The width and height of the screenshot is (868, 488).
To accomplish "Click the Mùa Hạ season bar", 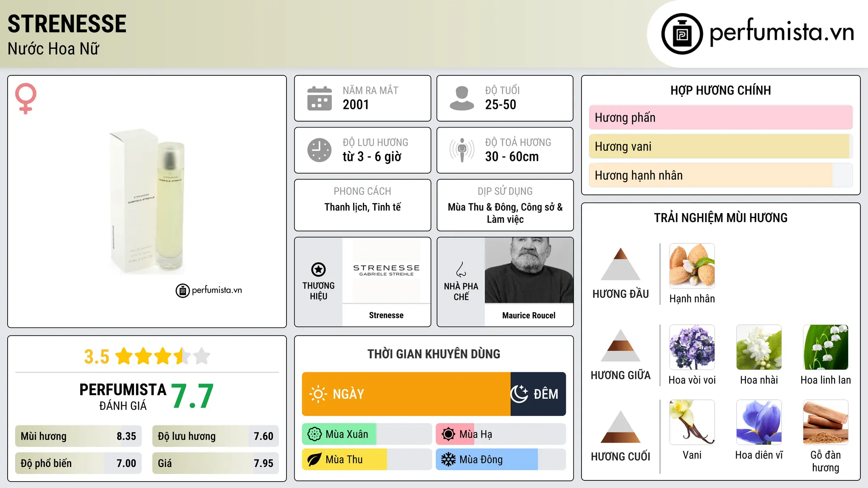I will coord(501,434).
